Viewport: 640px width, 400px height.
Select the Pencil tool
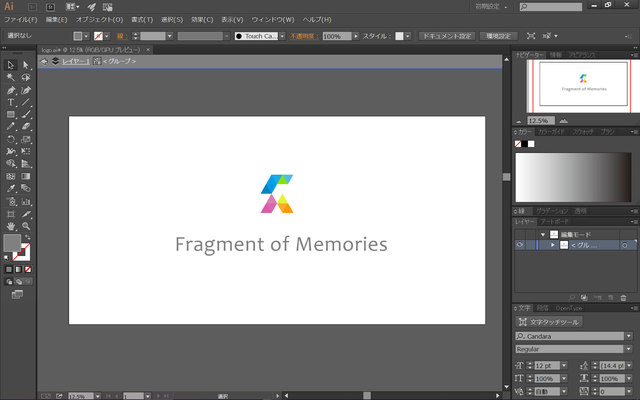(11, 127)
